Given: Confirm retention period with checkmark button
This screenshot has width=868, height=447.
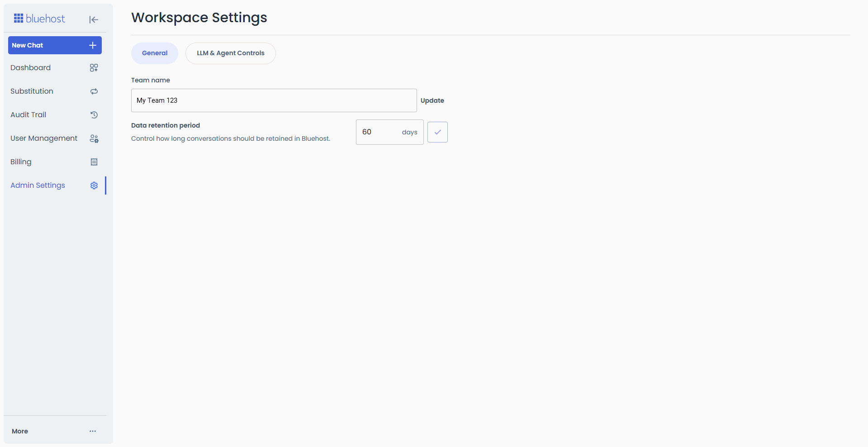Looking at the screenshot, I should [x=437, y=132].
